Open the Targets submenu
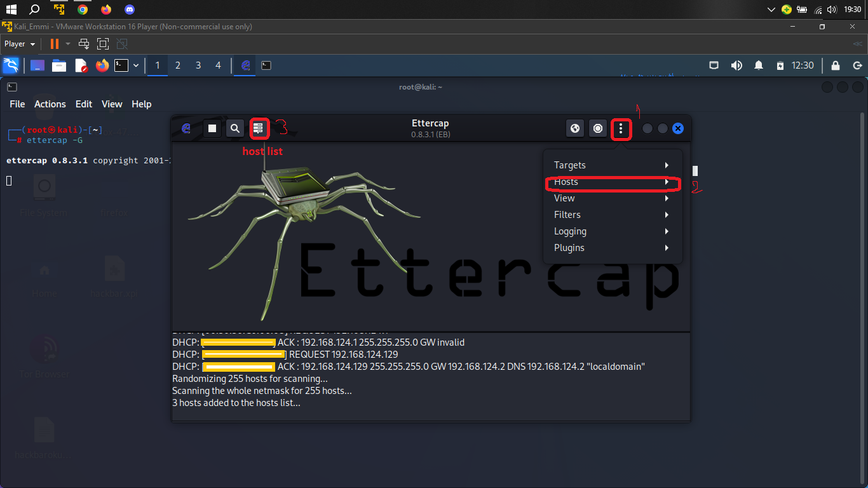 (612, 165)
